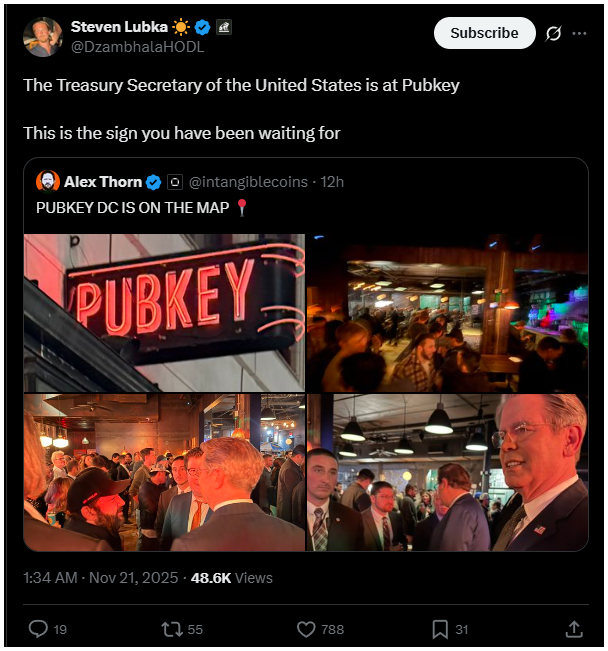Bookmark this post
The height and width of the screenshot is (651, 608).
coord(440,628)
